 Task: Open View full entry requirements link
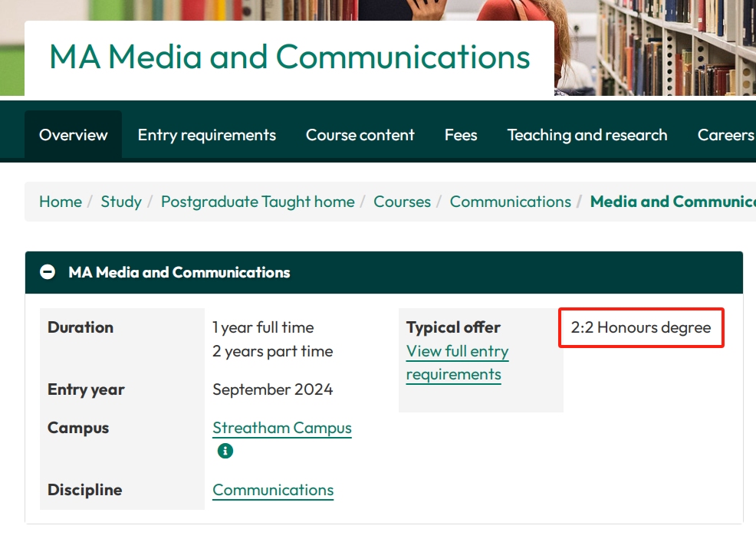point(457,363)
